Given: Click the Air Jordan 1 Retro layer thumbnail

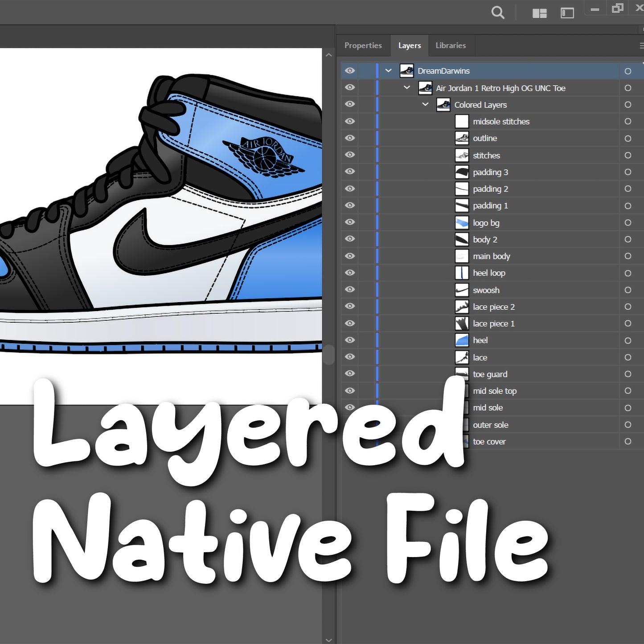Looking at the screenshot, I should click(426, 88).
